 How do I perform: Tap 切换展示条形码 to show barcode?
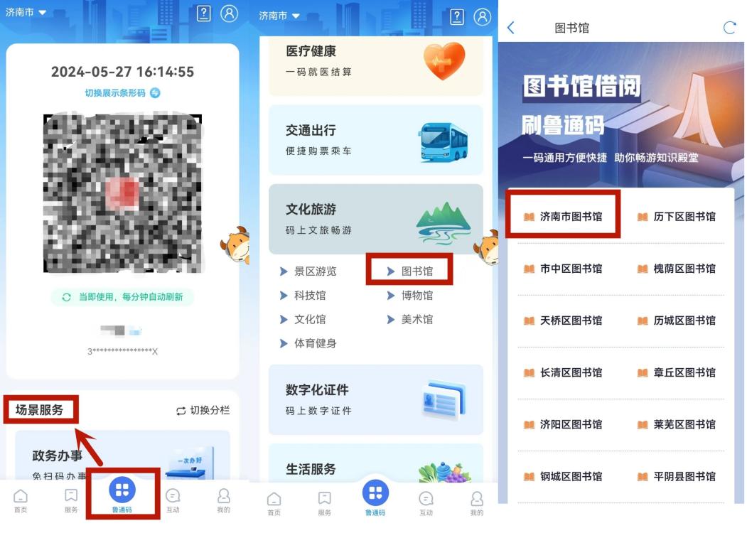122,93
